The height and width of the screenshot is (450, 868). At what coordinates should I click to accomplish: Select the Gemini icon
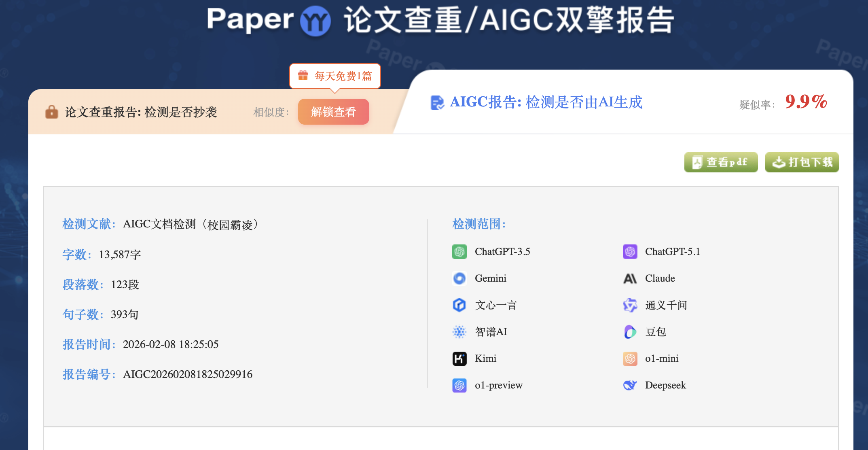click(459, 278)
